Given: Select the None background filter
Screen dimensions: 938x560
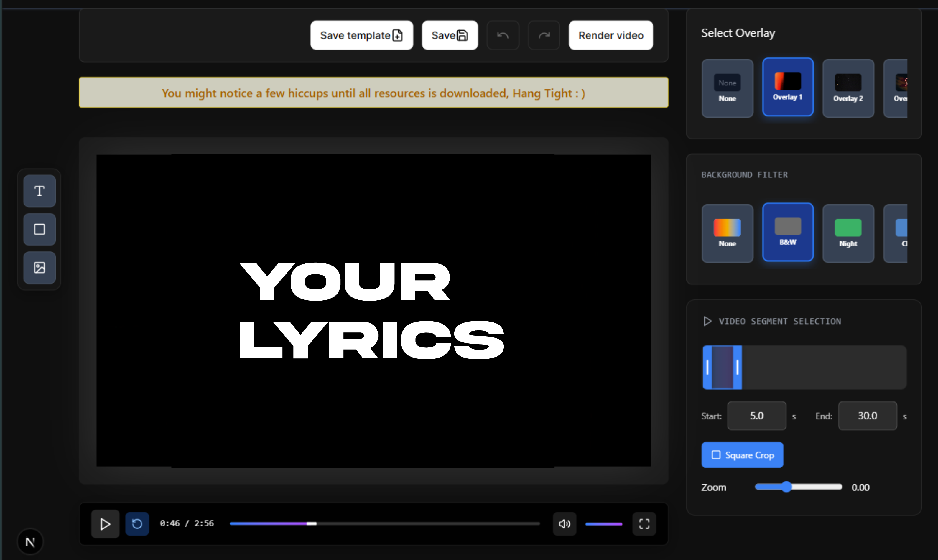Looking at the screenshot, I should coord(727,233).
